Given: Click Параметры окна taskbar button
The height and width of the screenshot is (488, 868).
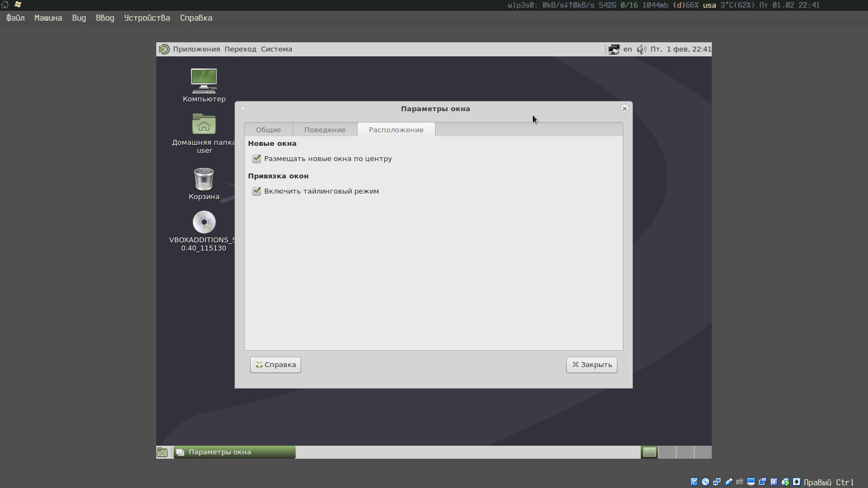Looking at the screenshot, I should coord(235,452).
